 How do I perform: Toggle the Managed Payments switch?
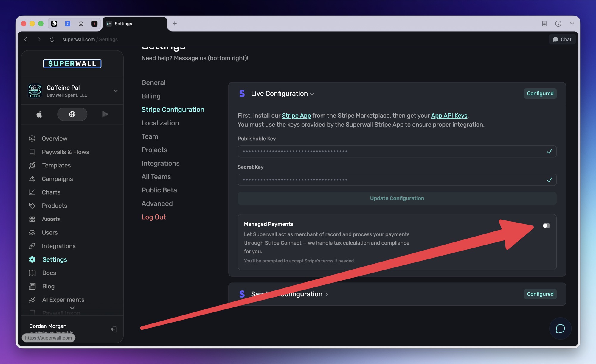pos(546,225)
